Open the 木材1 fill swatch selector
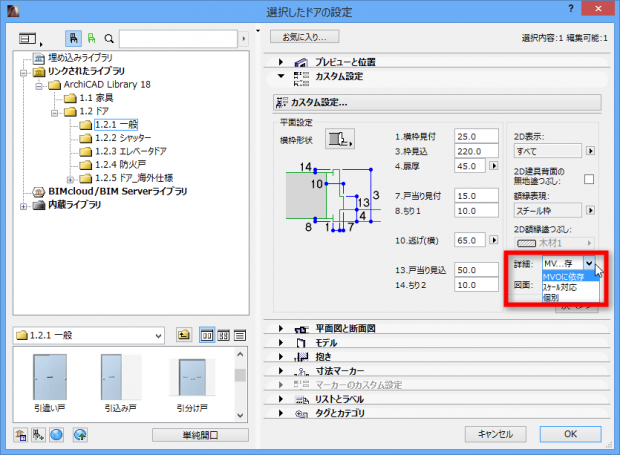The image size is (620, 455). coord(554,243)
